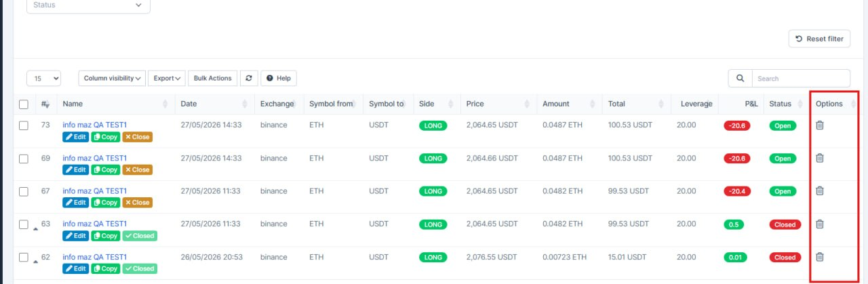
Task: Sort table by Side column
Action: tap(437, 104)
